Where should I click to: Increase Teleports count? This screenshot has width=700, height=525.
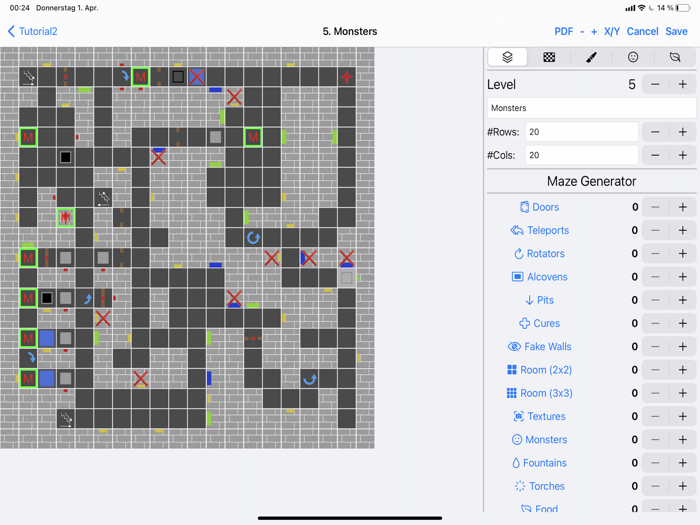683,230
